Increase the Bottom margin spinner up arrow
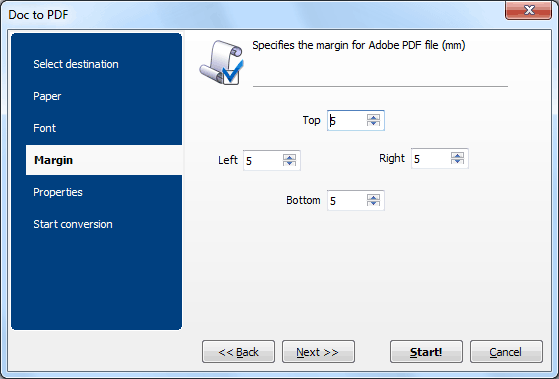Screen dimensions: 559x379 [373, 197]
